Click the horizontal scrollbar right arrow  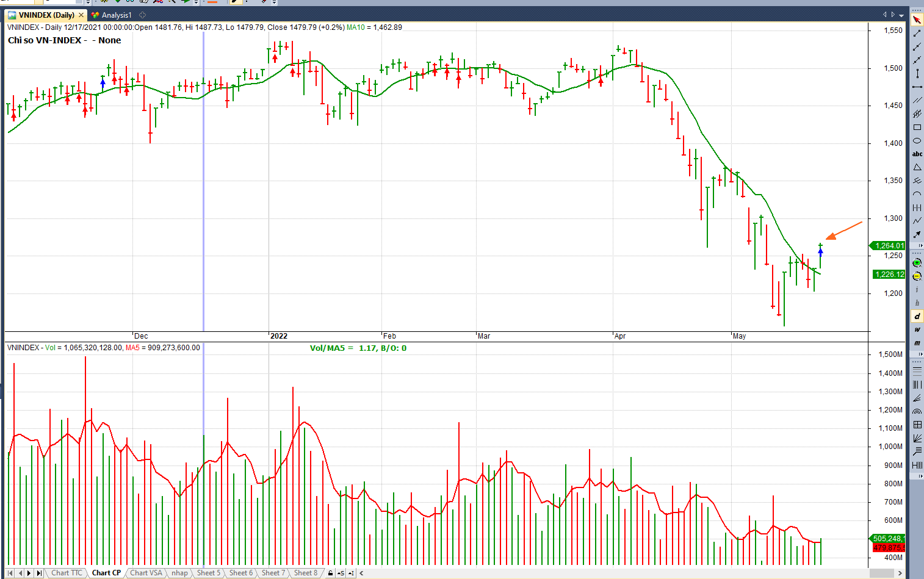900,574
